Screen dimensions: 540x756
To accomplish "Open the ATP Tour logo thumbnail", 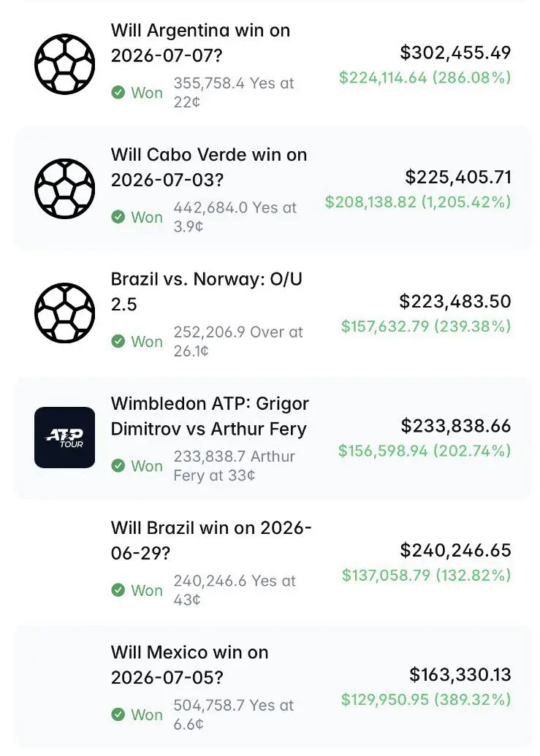I will [x=64, y=438].
